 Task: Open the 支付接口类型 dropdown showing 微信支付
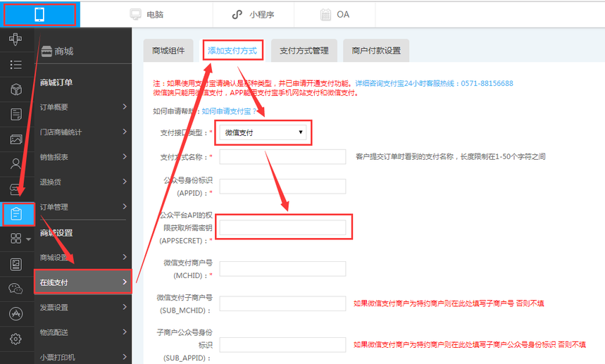[263, 132]
